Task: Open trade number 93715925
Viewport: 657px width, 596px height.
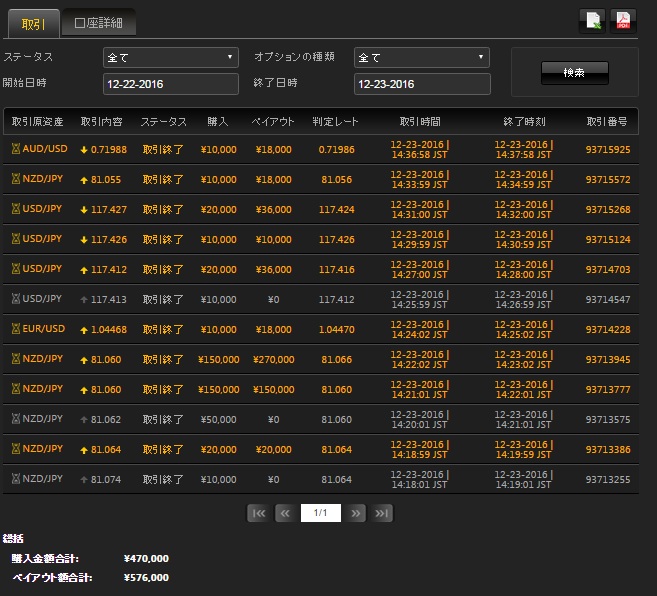Action: point(606,149)
